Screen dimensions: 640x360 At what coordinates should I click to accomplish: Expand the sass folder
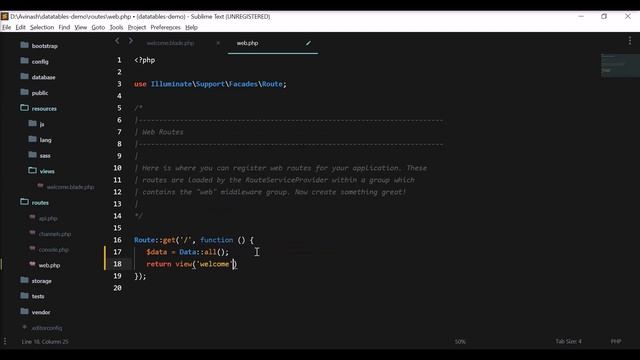[x=33, y=155]
